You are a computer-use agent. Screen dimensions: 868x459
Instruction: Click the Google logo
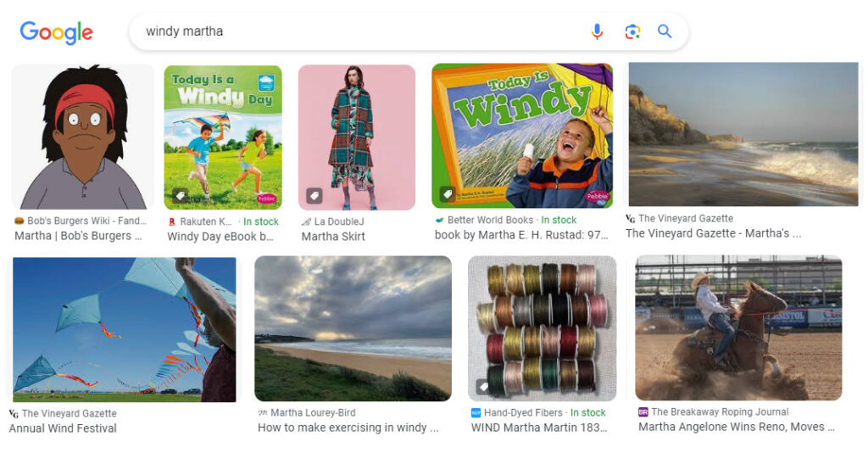[56, 32]
